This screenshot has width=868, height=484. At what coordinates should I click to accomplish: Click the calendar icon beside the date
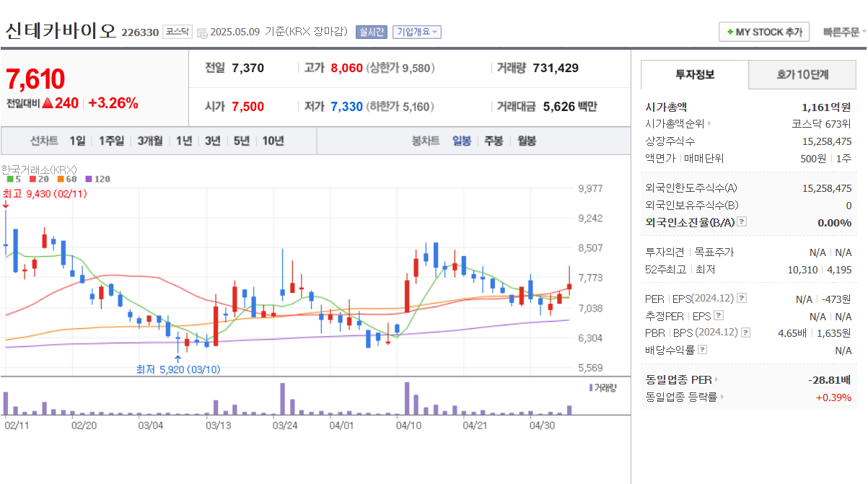[x=201, y=32]
